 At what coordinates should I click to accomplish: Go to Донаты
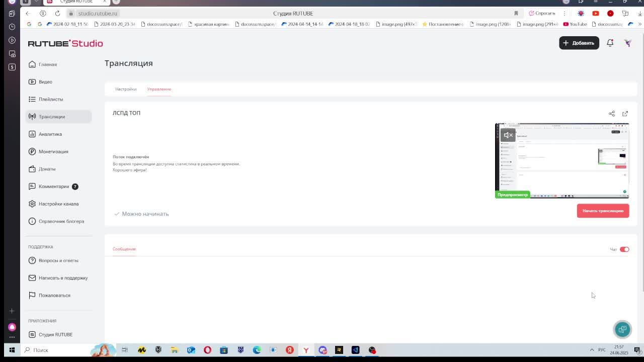(x=42, y=169)
